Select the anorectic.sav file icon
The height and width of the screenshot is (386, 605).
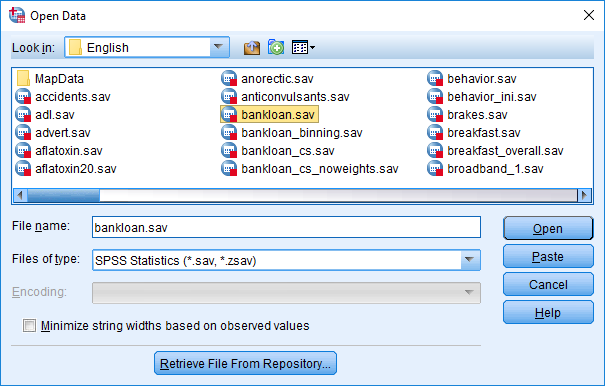click(x=229, y=78)
